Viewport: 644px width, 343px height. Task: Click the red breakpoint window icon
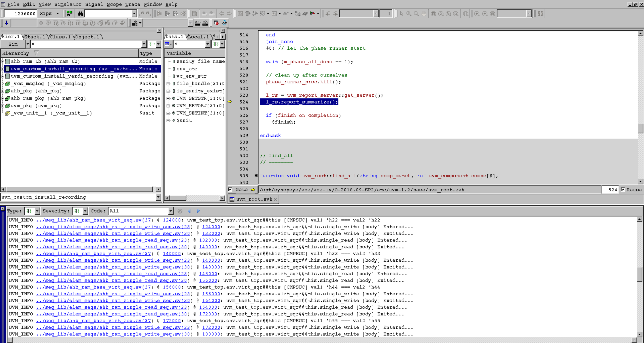[216, 23]
